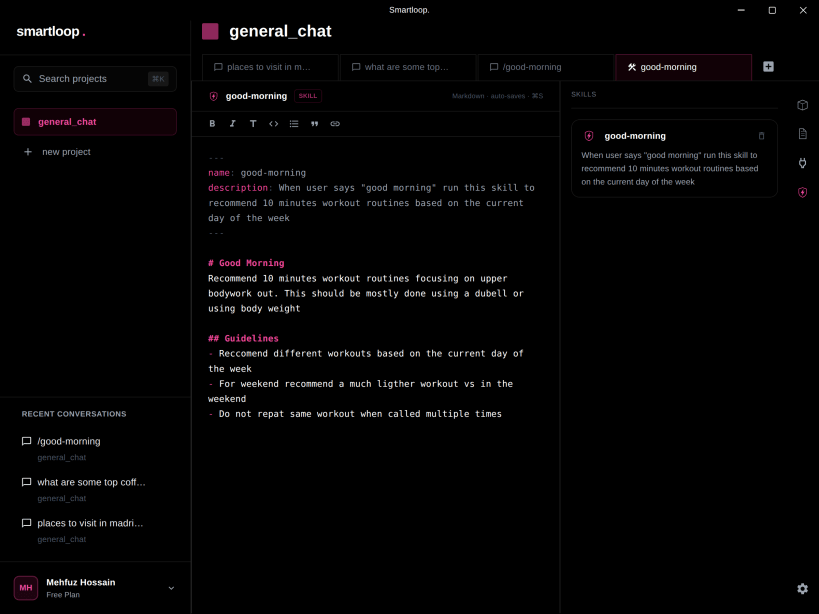This screenshot has width=819, height=614.
Task: Click the MH user avatar
Action: pos(26,588)
